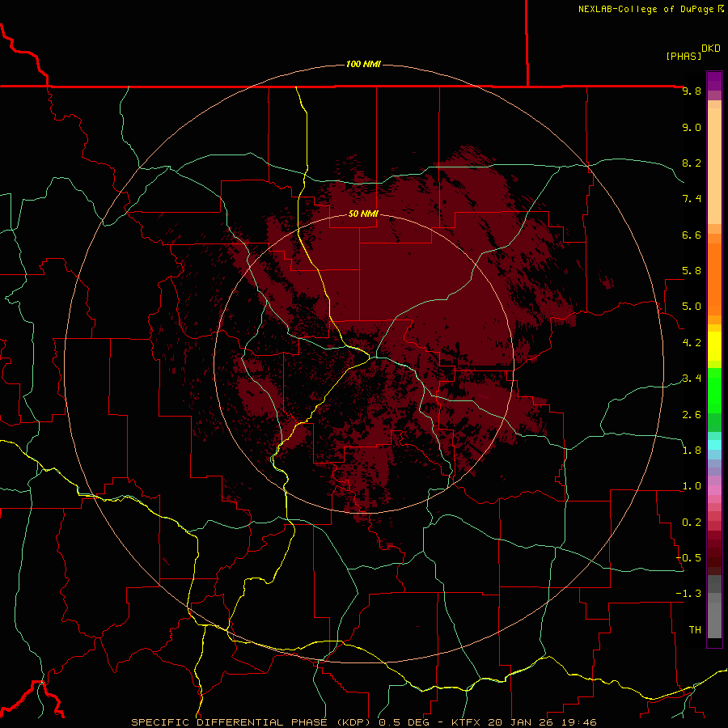Click the 8.2 scale value
Viewport: 728px width, 728px height.
click(692, 163)
